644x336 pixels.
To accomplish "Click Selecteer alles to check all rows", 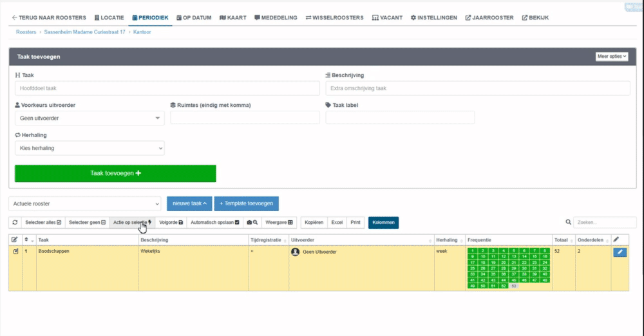I will tap(43, 222).
